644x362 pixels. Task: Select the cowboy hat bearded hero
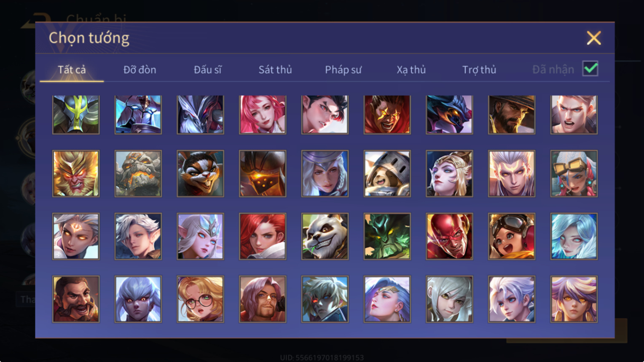tap(512, 114)
